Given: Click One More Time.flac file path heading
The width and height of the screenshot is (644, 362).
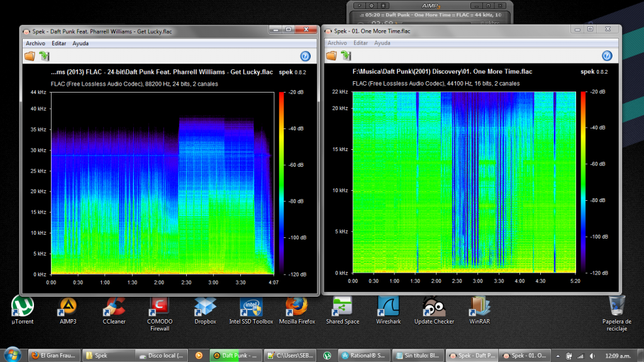Looking at the screenshot, I should (x=442, y=72).
